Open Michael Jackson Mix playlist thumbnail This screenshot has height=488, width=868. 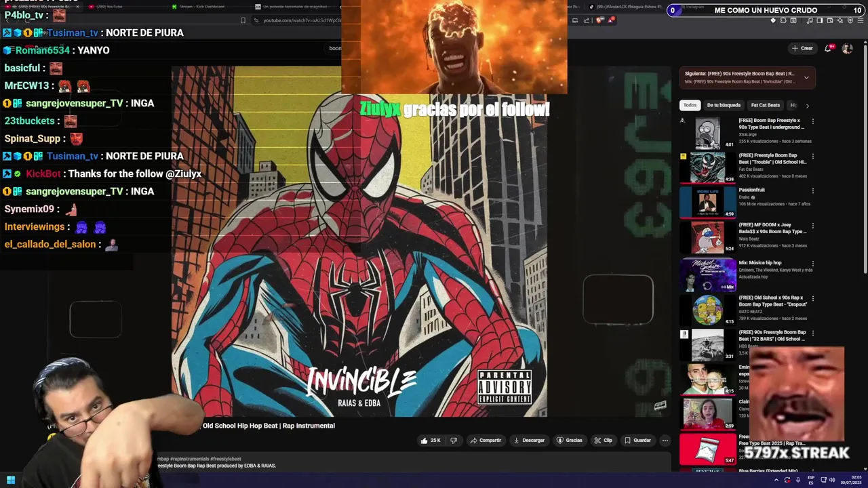click(x=708, y=274)
